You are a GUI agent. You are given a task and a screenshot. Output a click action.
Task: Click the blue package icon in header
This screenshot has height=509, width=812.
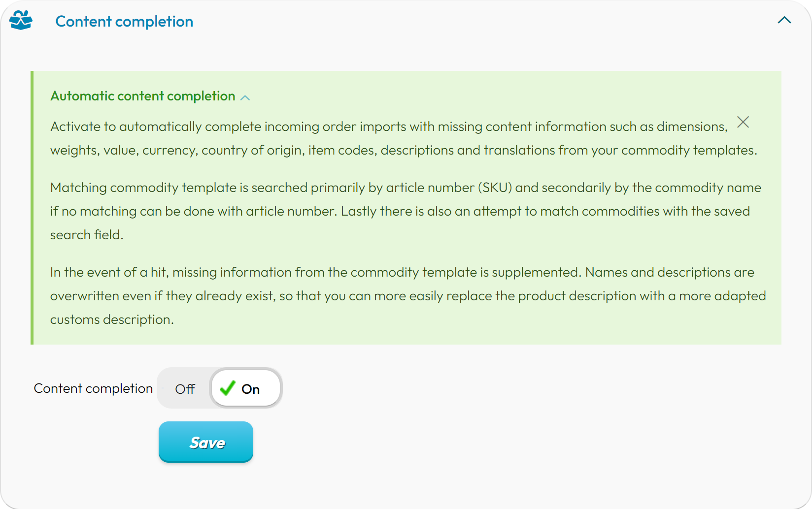tap(21, 21)
